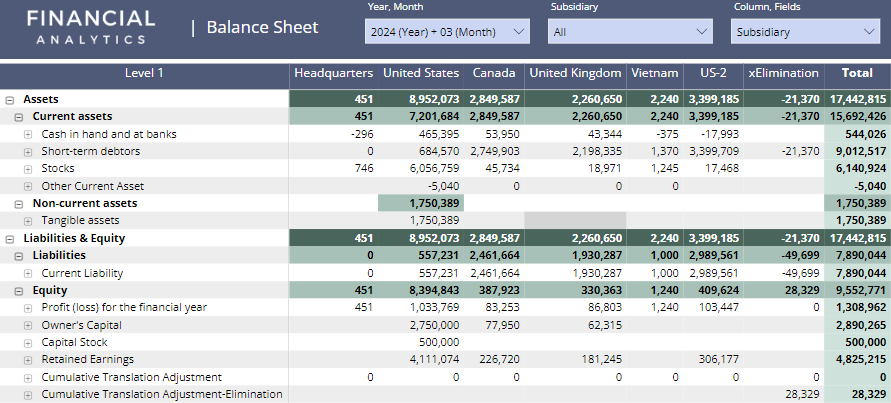The width and height of the screenshot is (891, 403).
Task: Select the xElimination column header
Action: coord(783,73)
